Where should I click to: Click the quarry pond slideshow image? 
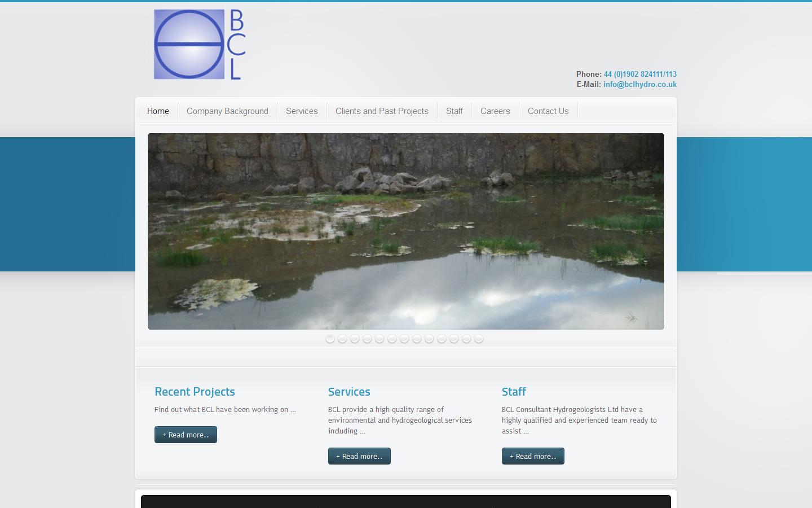click(x=405, y=231)
